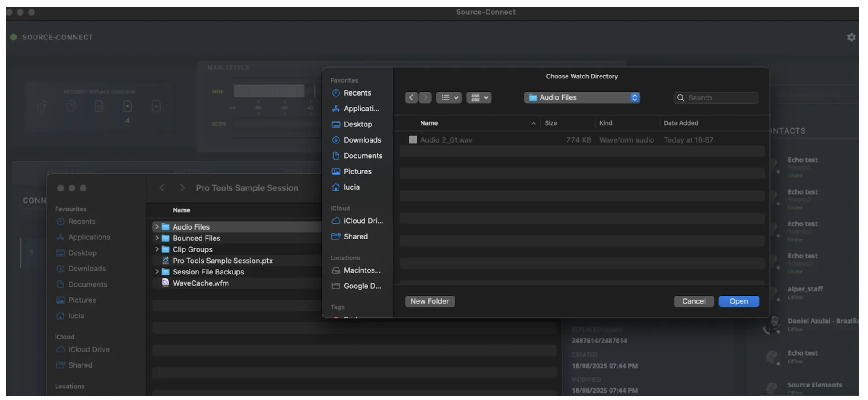Select Shared in the Finder window sidebar
The image size is (868, 400).
[74, 365]
